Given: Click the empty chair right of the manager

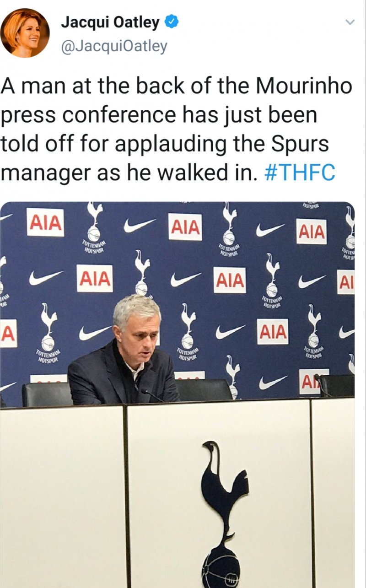Looking at the screenshot, I should [204, 390].
